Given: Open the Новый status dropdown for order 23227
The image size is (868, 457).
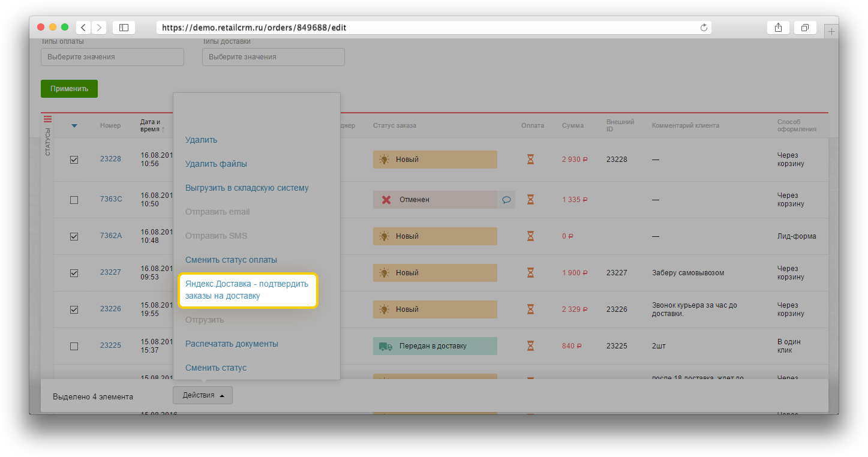Looking at the screenshot, I should (435, 273).
